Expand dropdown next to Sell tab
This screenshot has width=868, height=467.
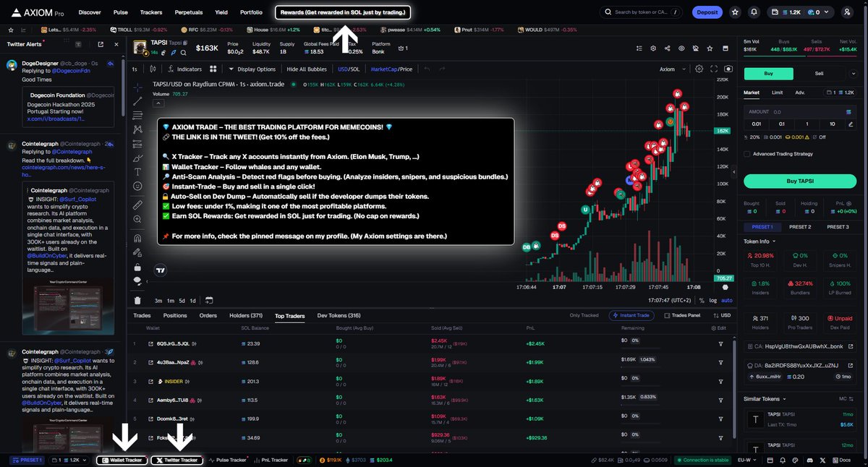(x=853, y=74)
